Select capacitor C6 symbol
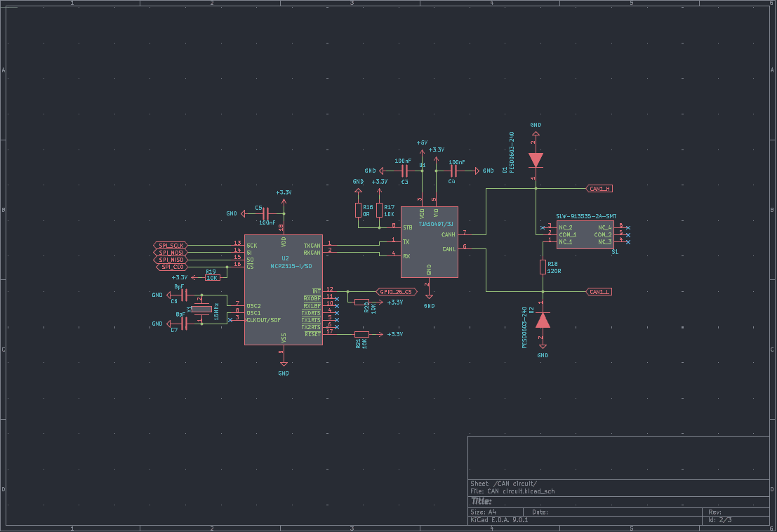The width and height of the screenshot is (777, 532). click(184, 295)
